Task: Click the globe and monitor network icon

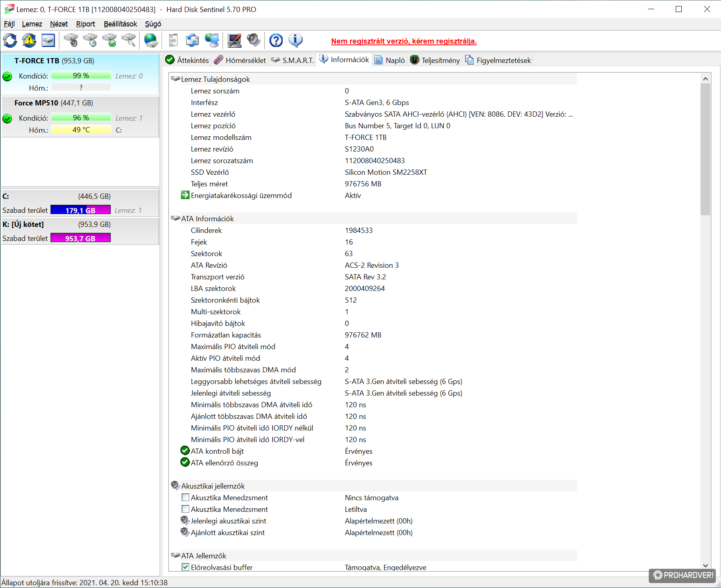Action: pyautogui.click(x=212, y=40)
